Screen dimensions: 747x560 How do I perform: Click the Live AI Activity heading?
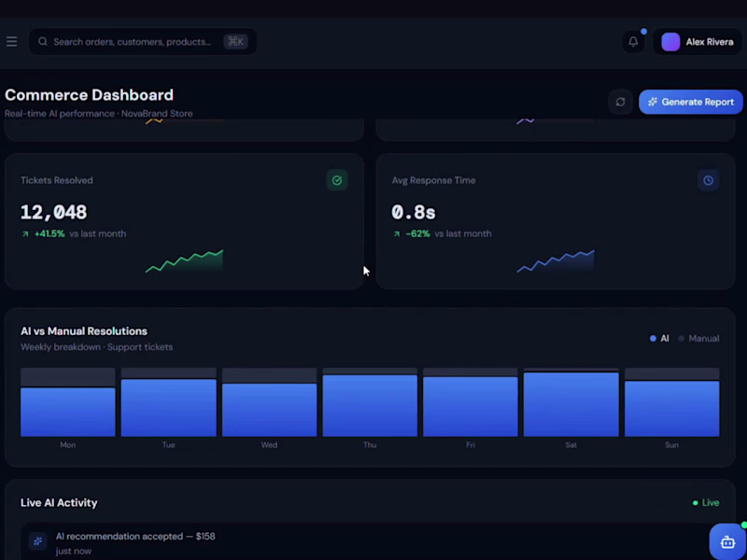click(x=59, y=503)
